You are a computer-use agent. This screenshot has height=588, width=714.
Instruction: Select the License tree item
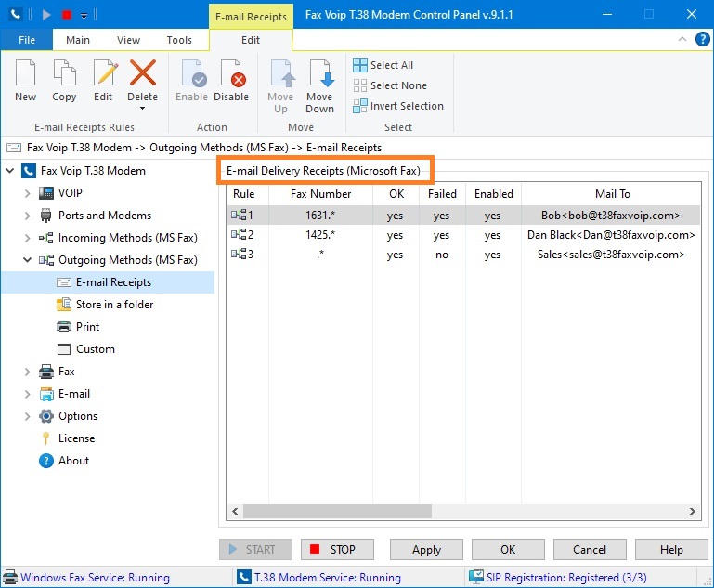[x=76, y=438]
